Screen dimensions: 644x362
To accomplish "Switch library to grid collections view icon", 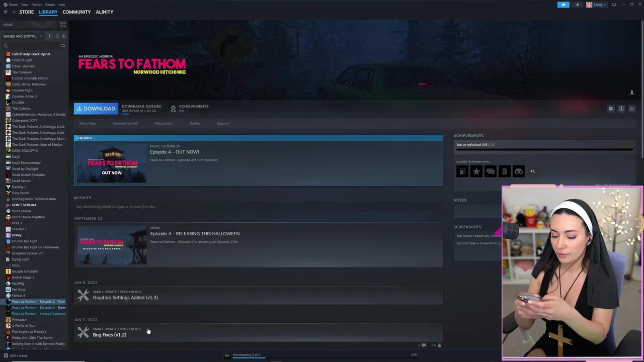I will (x=63, y=24).
